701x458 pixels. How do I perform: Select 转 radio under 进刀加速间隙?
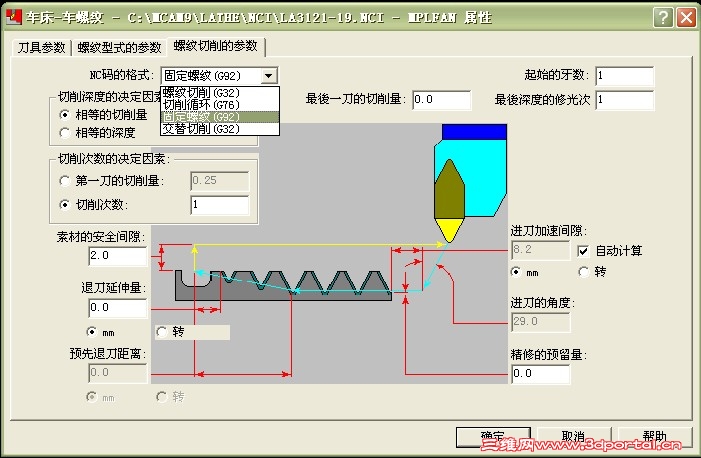click(583, 272)
